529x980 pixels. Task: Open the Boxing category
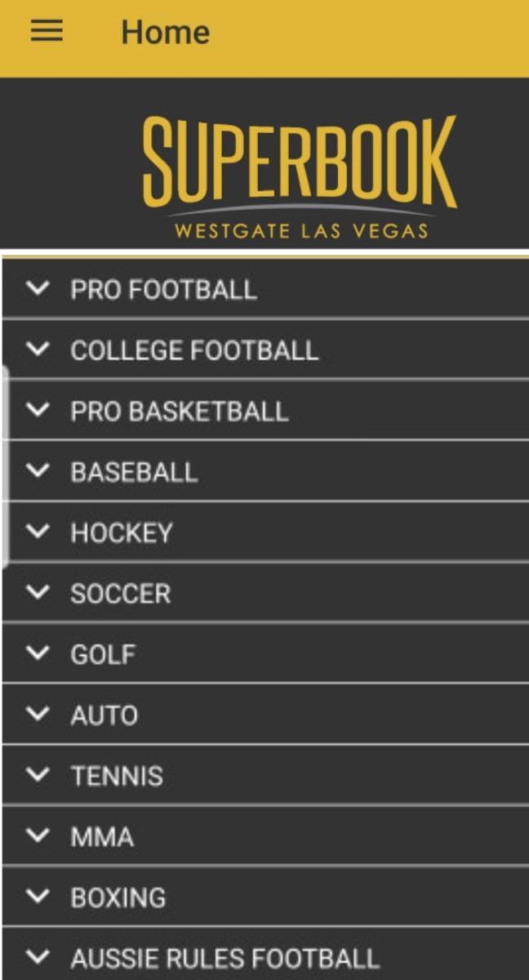pyautogui.click(x=118, y=898)
